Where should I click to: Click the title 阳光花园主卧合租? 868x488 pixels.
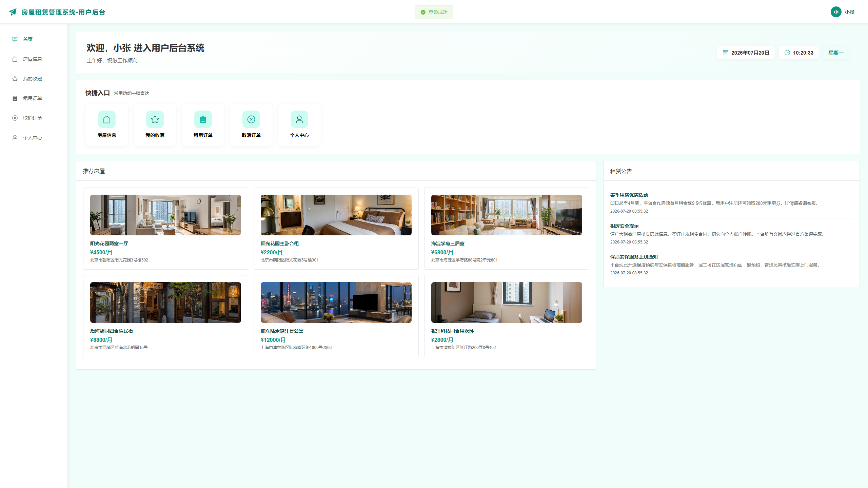[x=280, y=243]
